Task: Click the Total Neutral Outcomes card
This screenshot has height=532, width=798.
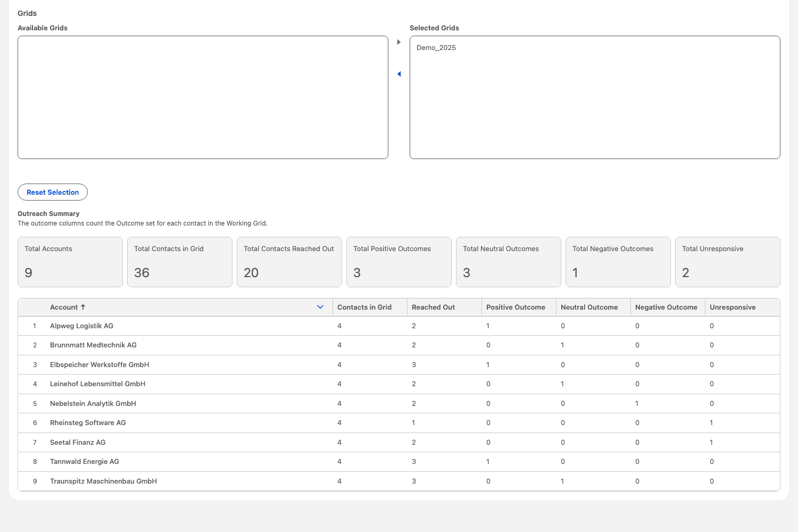Action: pyautogui.click(x=509, y=262)
